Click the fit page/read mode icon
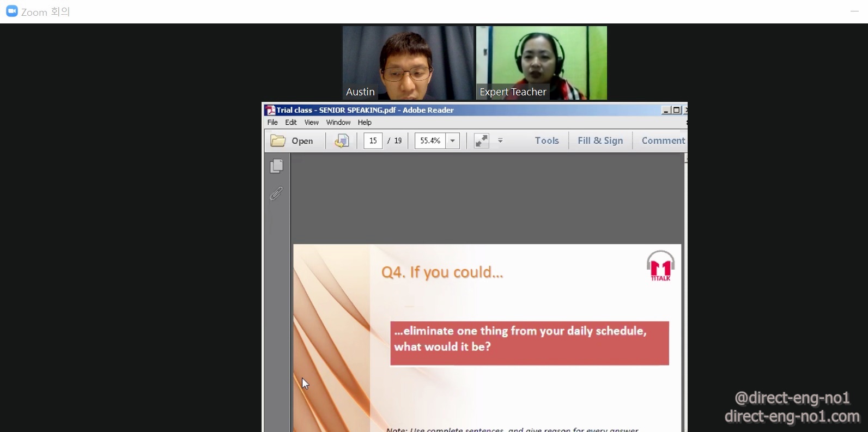868x432 pixels. coord(481,141)
